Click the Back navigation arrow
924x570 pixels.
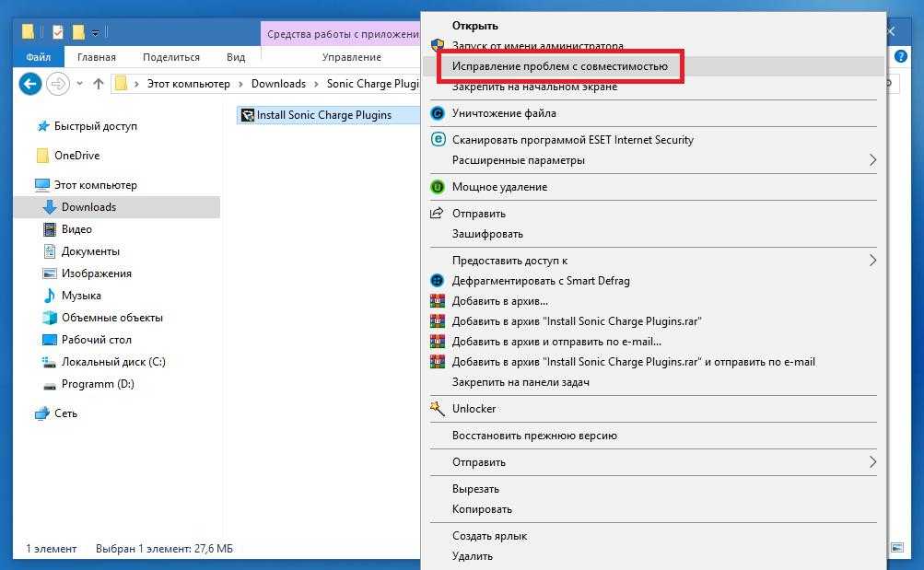(30, 84)
